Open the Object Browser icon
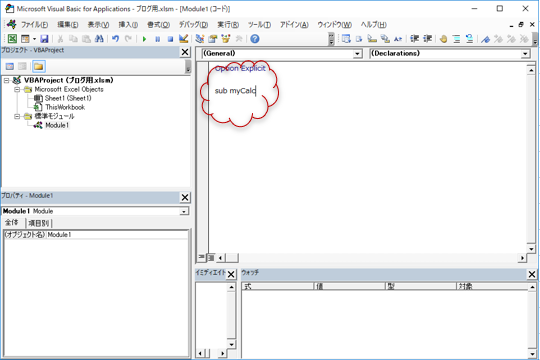This screenshot has height=360, width=540. 226,39
